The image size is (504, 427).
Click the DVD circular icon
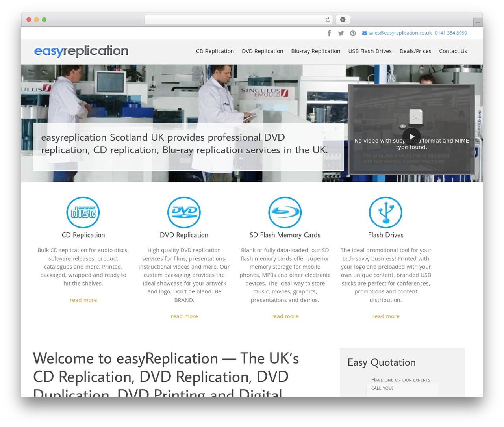click(x=184, y=212)
